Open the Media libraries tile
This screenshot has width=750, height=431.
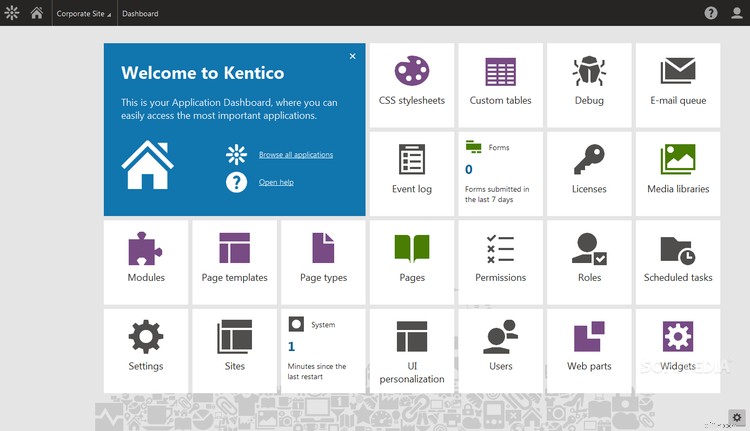point(678,173)
